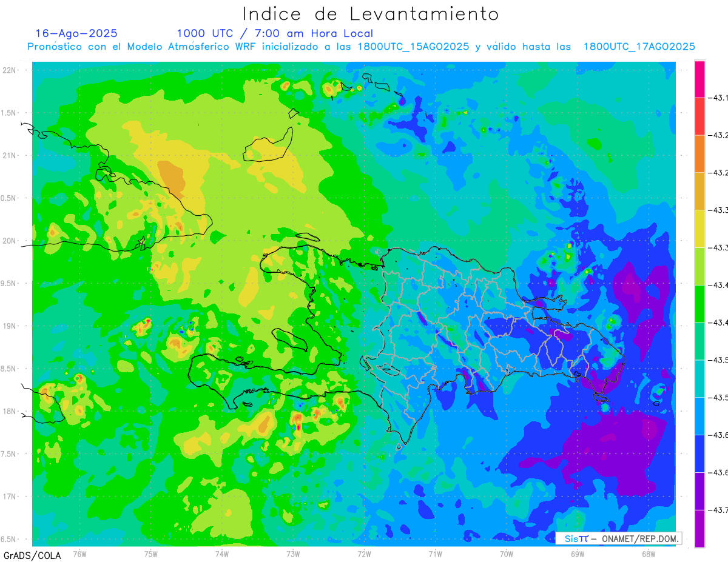Select the red legend color swatch
728x562 pixels.
pos(699,116)
